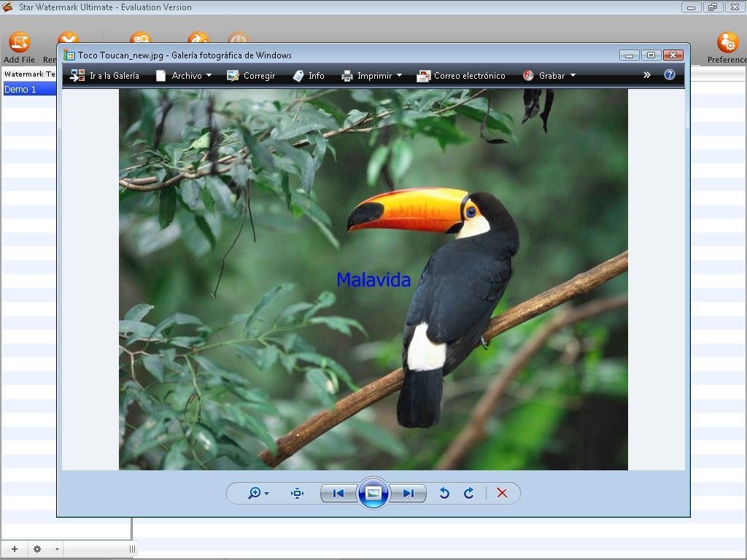Expand the Grabar dropdown arrow
This screenshot has height=560, width=747.
[573, 76]
